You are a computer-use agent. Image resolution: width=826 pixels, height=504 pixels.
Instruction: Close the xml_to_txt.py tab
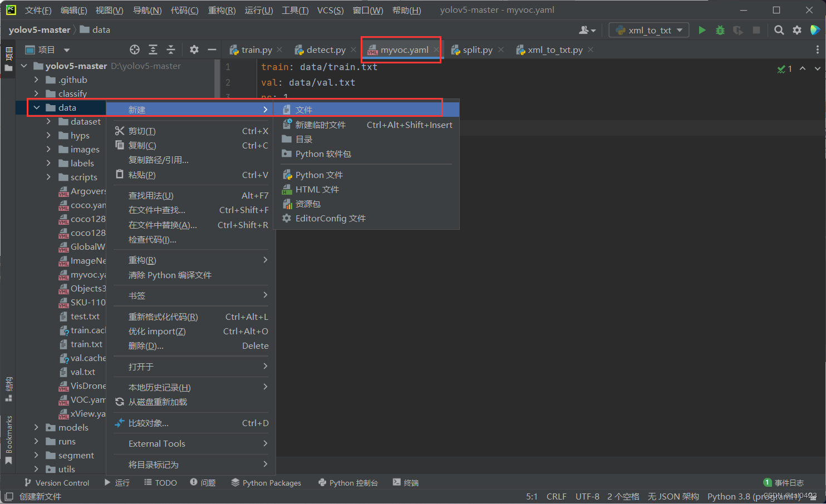click(591, 50)
